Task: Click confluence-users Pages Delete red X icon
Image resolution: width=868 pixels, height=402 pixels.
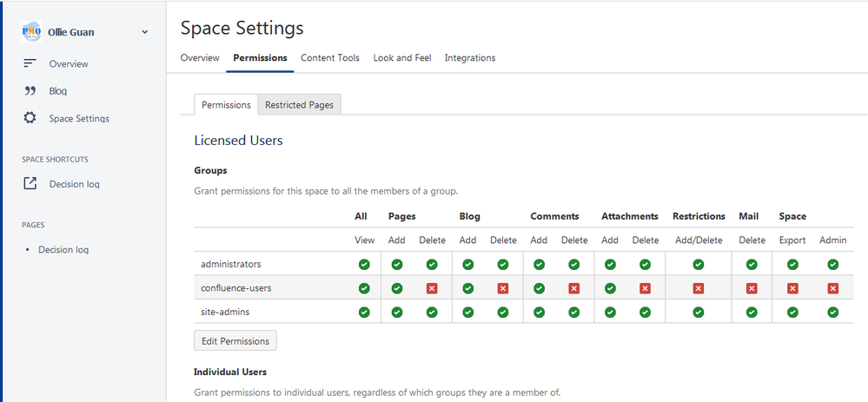Action: click(x=432, y=288)
